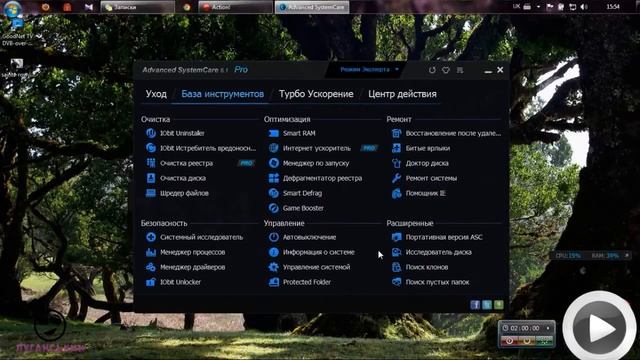Open the Доктор диска icon
The image size is (640, 360).
[x=396, y=163]
